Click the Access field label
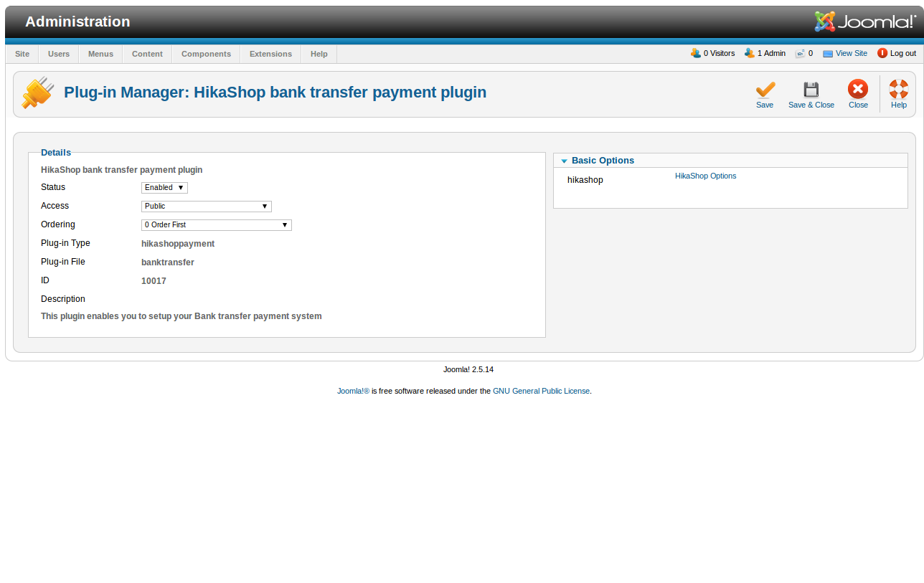The height and width of the screenshot is (583, 924). 55,206
